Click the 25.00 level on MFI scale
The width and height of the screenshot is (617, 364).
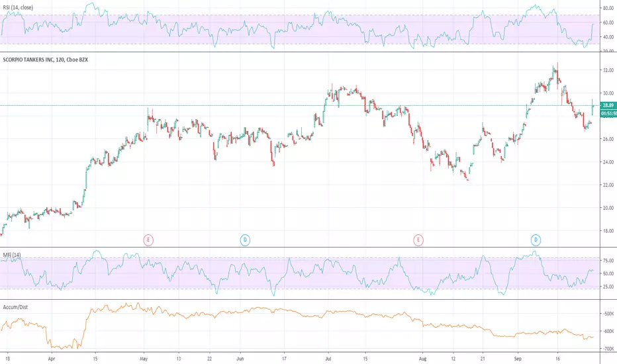(608, 287)
